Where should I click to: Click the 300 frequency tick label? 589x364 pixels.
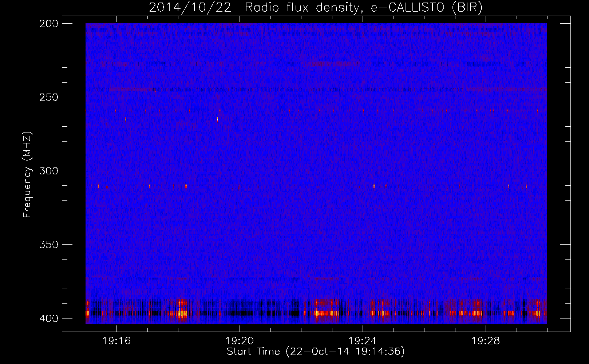click(49, 171)
